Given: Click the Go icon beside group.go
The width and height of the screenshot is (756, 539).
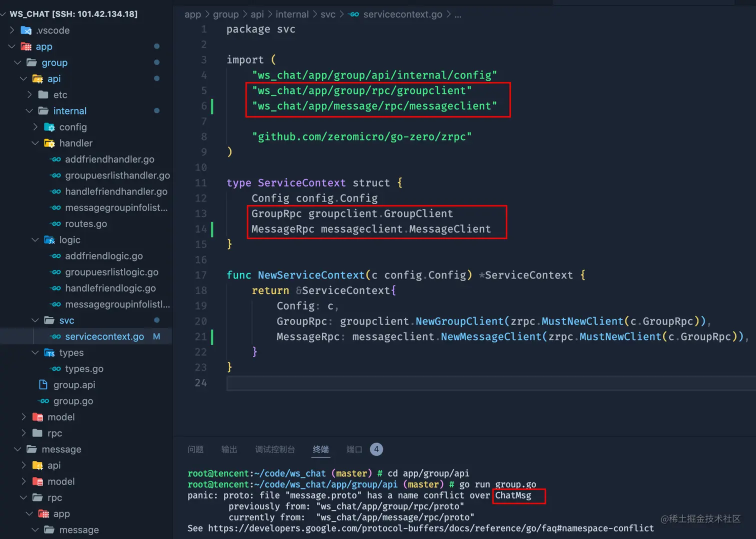Looking at the screenshot, I should (x=44, y=401).
